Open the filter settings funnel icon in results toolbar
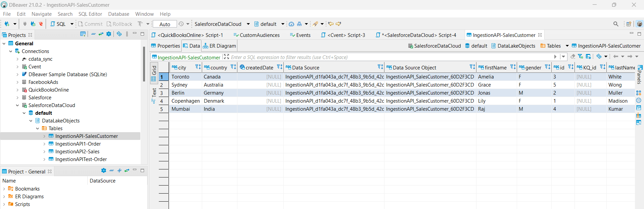644x209 pixels. point(581,57)
